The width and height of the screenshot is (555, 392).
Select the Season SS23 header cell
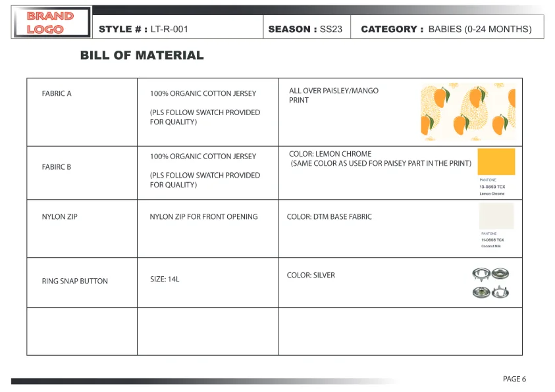point(305,29)
